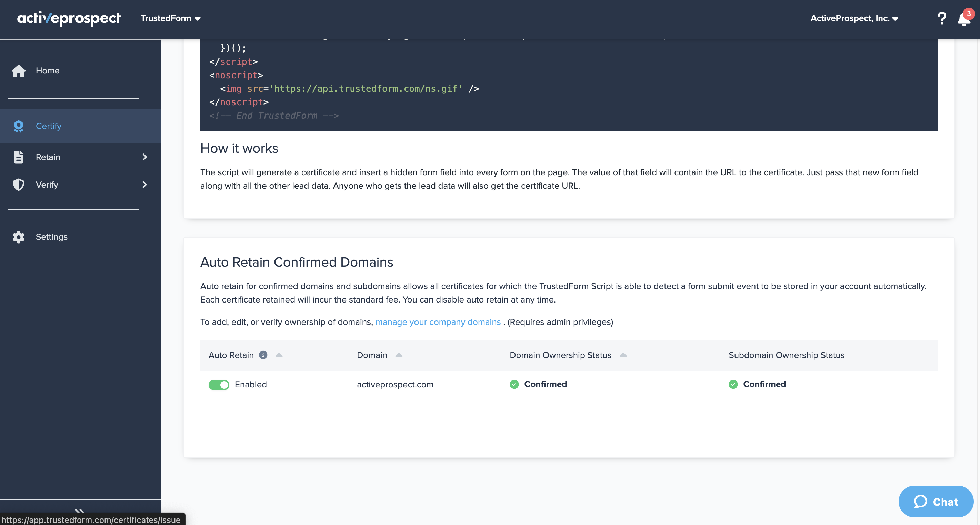Viewport: 980px width, 525px height.
Task: Click the End TrustedForm code comment
Action: click(x=274, y=116)
